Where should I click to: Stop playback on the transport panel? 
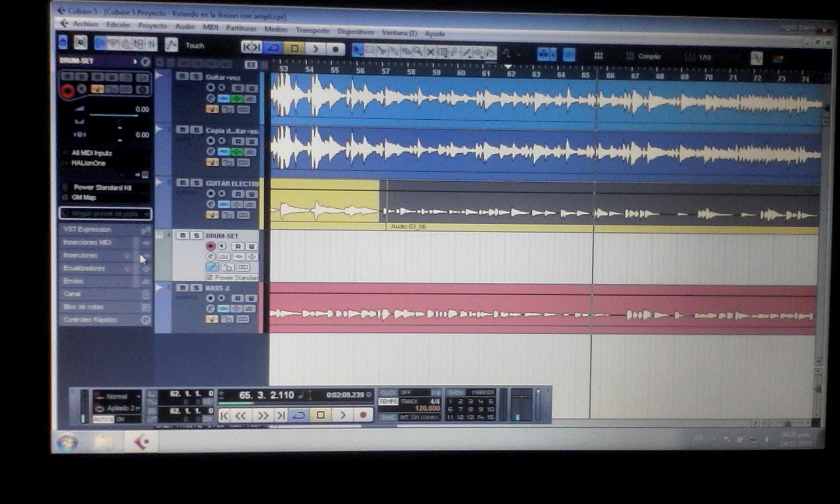click(320, 415)
